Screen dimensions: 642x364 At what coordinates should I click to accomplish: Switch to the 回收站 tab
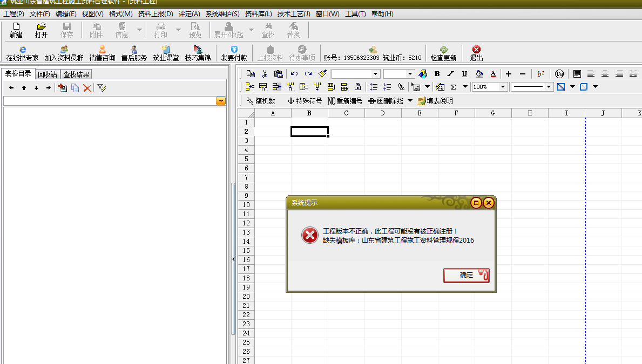(48, 74)
